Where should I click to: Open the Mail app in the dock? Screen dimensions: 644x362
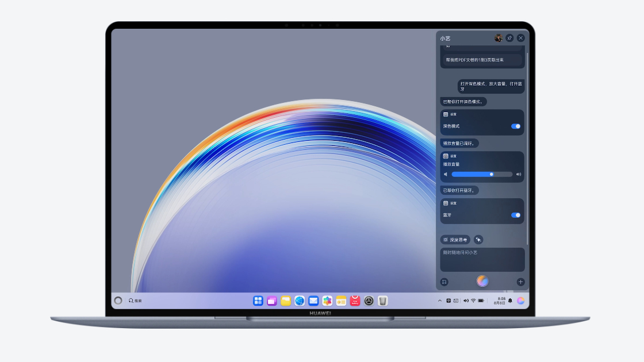(313, 301)
